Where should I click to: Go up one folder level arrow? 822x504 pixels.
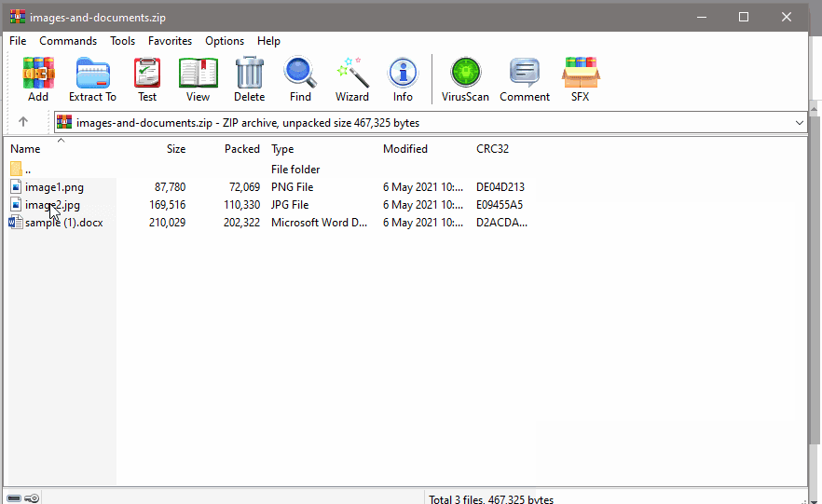[x=23, y=122]
